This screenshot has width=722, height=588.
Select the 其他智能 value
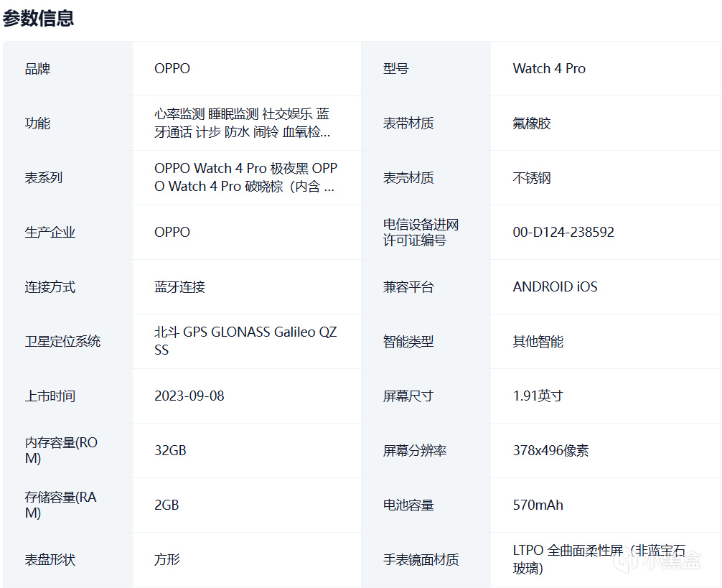click(x=538, y=341)
